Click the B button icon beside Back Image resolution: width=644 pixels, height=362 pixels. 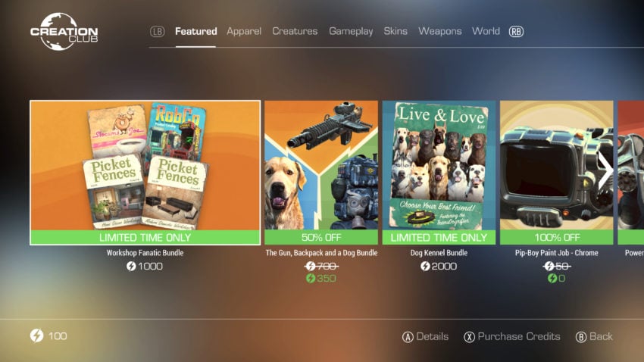click(581, 337)
